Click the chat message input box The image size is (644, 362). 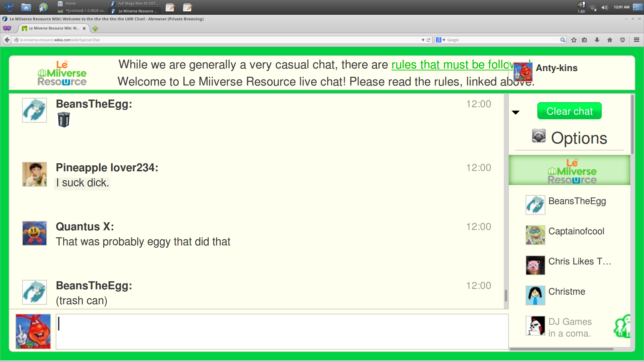(x=282, y=331)
